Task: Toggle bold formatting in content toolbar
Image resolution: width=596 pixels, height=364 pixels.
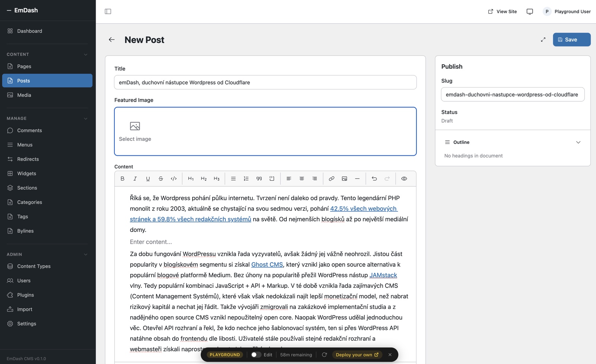Action: click(122, 179)
